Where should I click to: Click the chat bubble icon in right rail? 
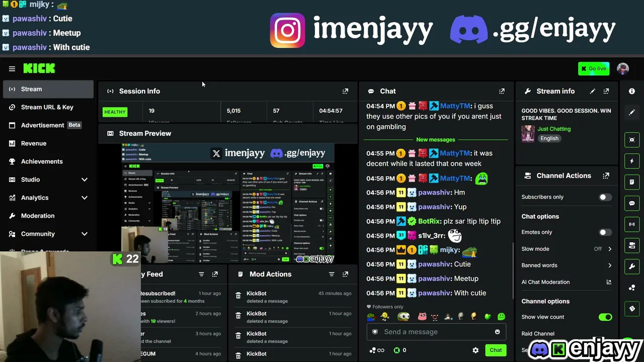pos(632,203)
